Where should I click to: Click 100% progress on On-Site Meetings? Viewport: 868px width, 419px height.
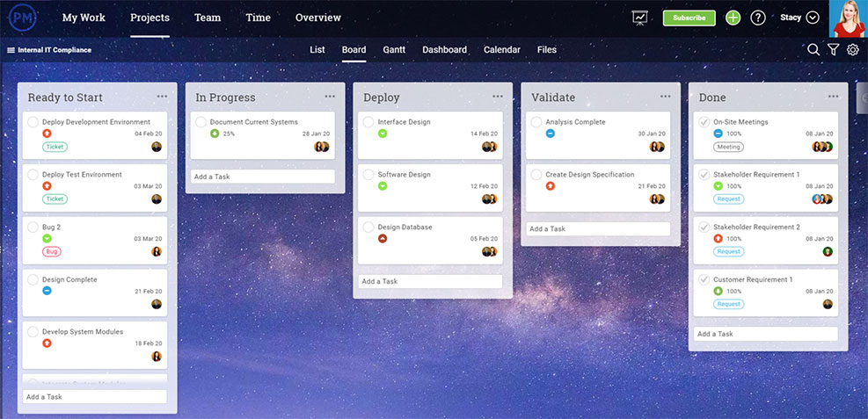pos(734,134)
